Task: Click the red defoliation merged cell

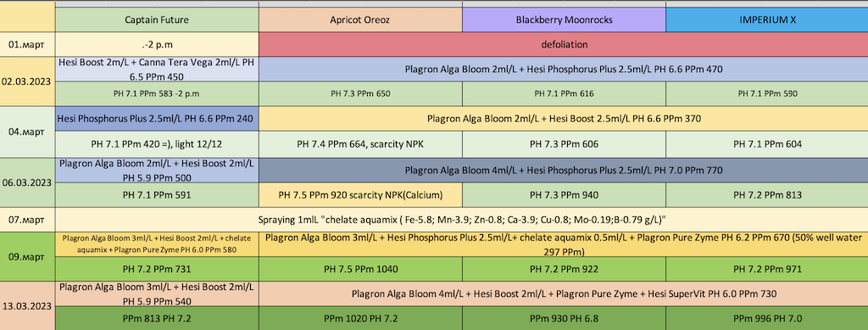Action: tap(564, 44)
